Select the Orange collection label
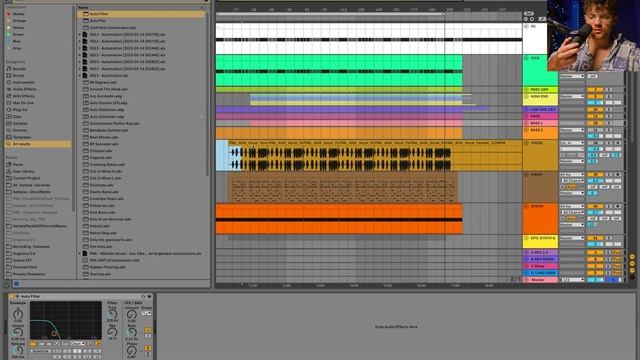640x360 pixels. (x=19, y=21)
